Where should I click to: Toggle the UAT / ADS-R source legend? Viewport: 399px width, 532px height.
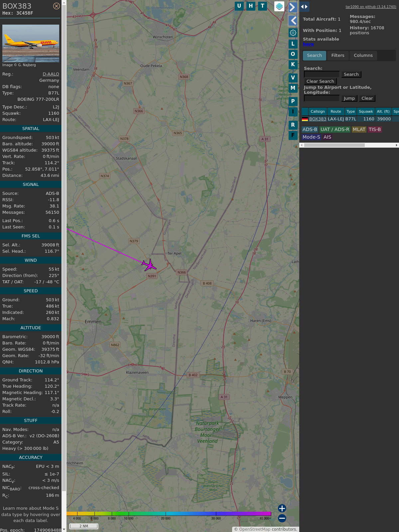[x=335, y=130]
